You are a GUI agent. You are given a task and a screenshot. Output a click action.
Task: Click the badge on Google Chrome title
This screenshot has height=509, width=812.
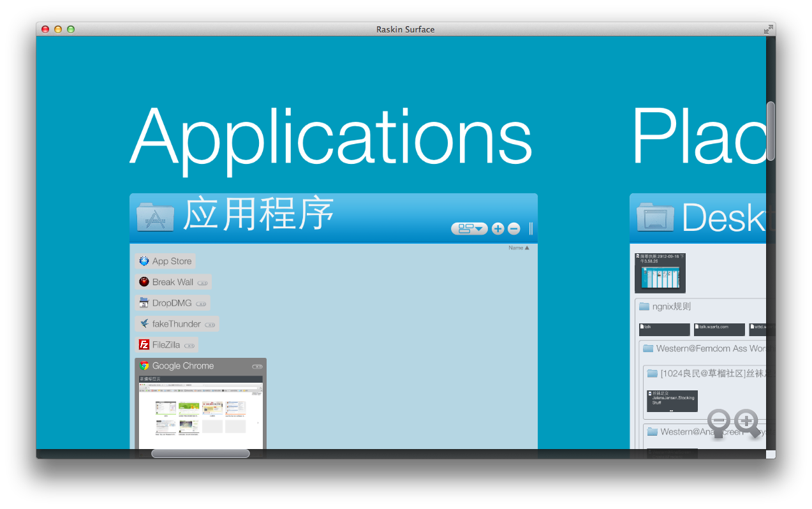pyautogui.click(x=257, y=367)
